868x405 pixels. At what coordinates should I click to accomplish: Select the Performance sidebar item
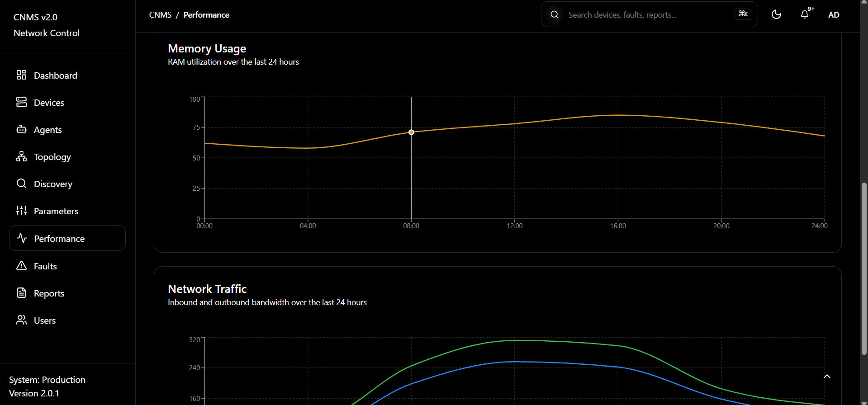pyautogui.click(x=59, y=239)
